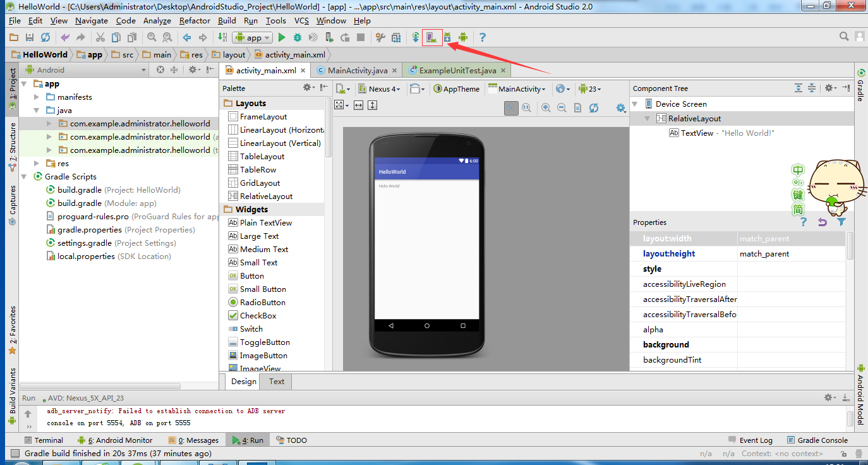Click the layout:height match_parent value field
Screen dimensions: 868x465
click(x=792, y=253)
